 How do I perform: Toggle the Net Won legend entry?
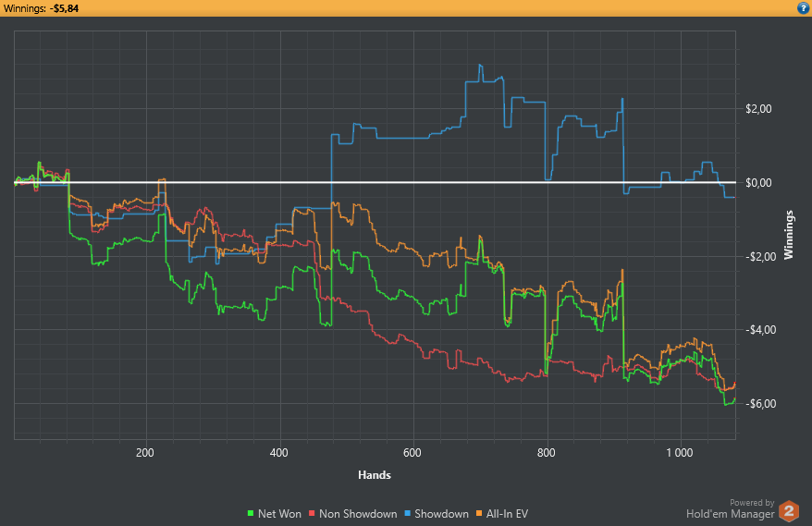point(275,514)
